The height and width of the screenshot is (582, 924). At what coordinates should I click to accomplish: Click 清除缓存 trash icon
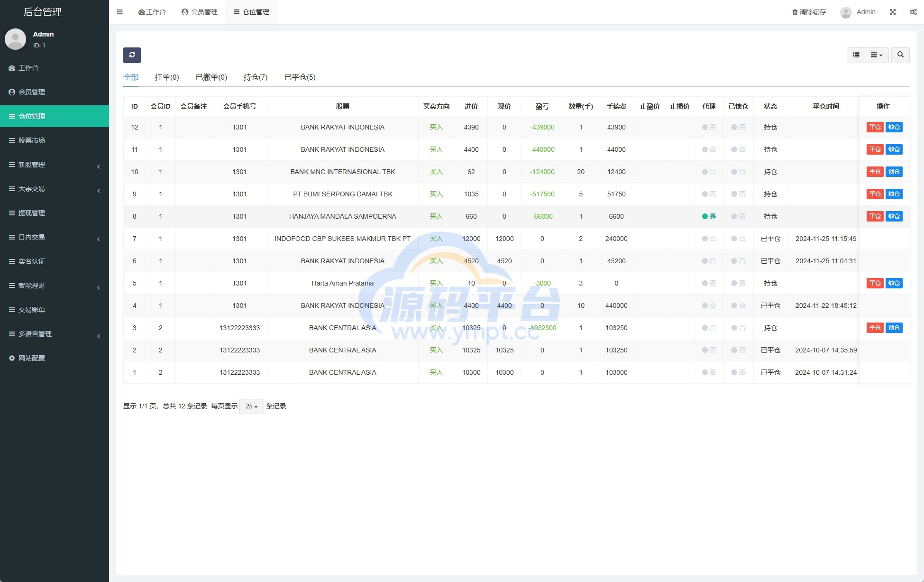point(795,12)
